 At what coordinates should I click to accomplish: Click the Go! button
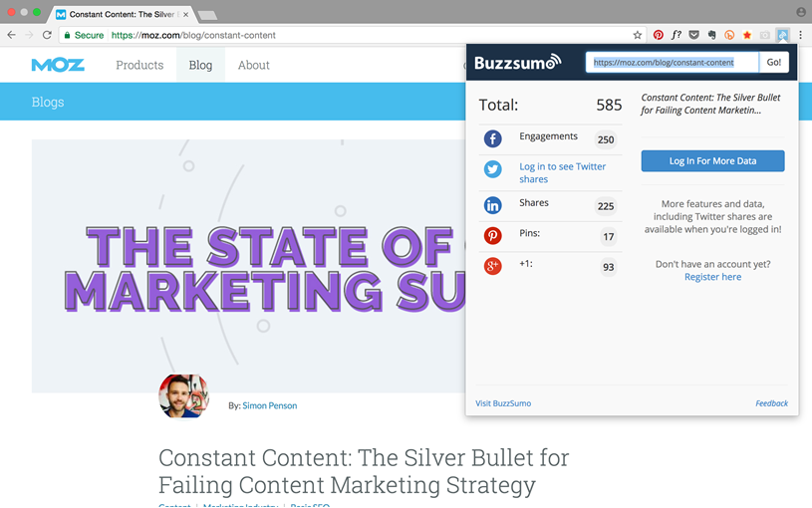click(x=774, y=62)
